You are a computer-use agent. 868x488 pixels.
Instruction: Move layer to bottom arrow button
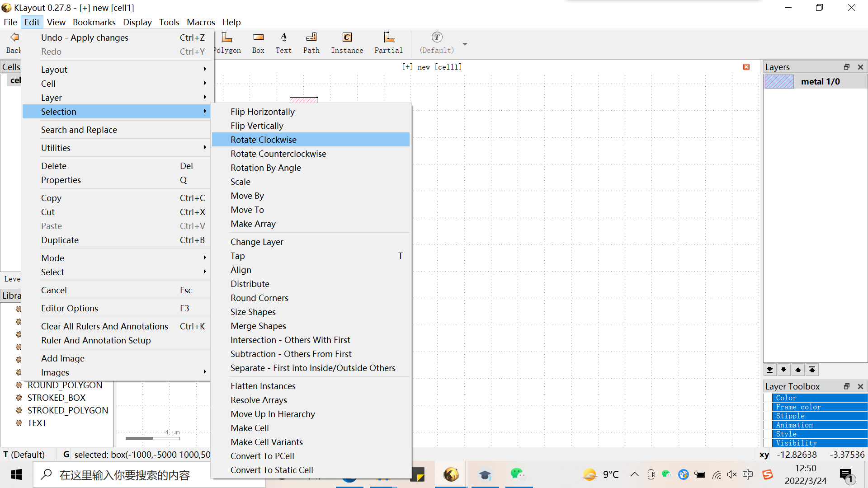coord(769,370)
